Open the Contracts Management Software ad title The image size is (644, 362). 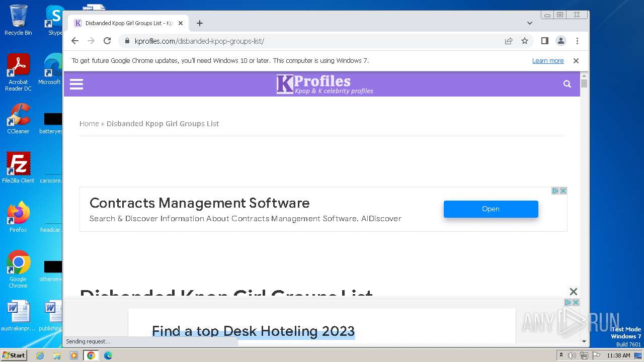coord(199,203)
